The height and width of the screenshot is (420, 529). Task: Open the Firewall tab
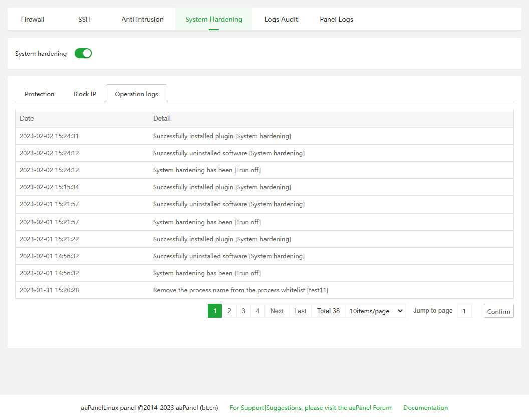(x=33, y=19)
